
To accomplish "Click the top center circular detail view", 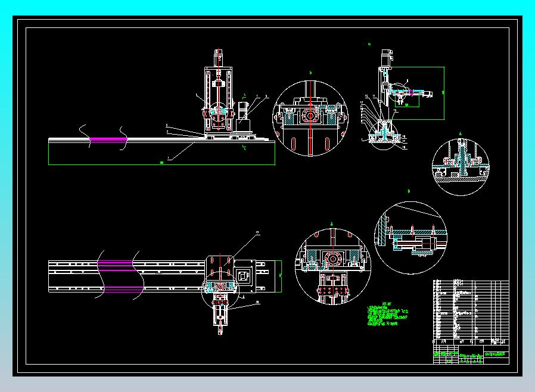I will 310,119.
